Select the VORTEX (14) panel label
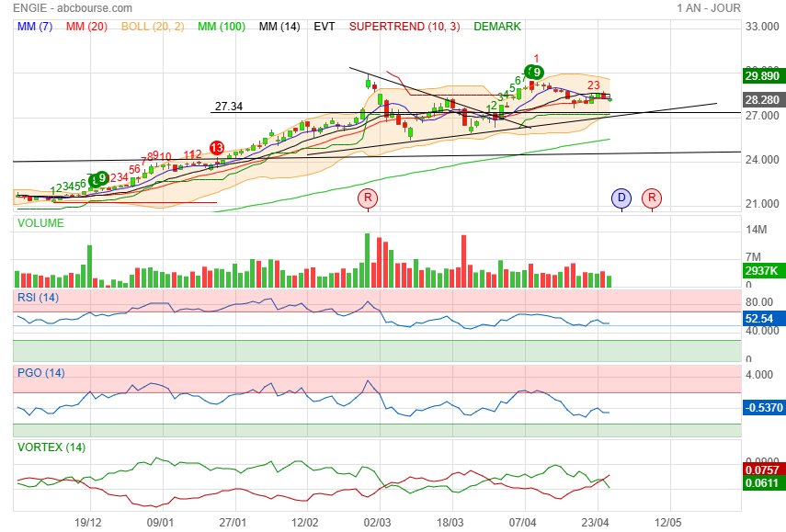Viewport: 786px width, 532px height. click(51, 447)
